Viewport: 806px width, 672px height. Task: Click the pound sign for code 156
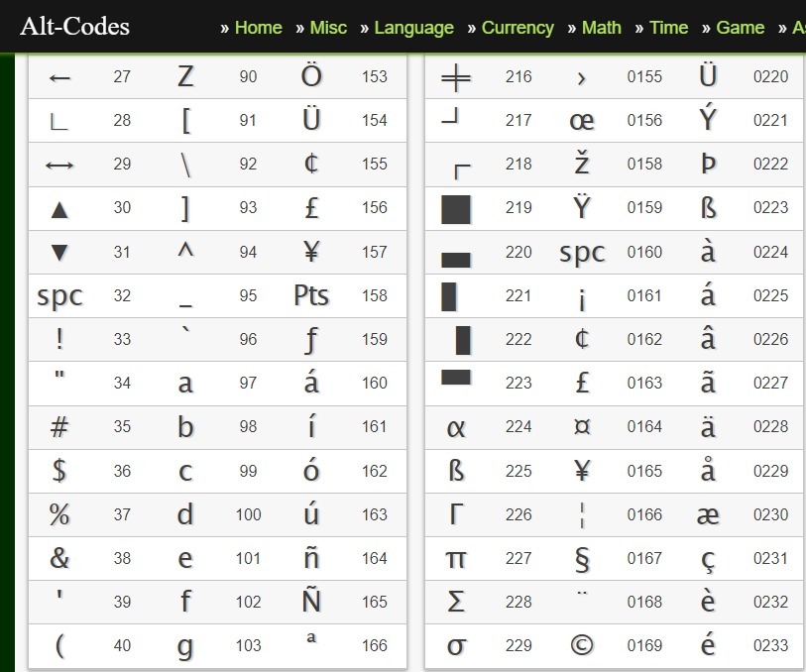311,208
